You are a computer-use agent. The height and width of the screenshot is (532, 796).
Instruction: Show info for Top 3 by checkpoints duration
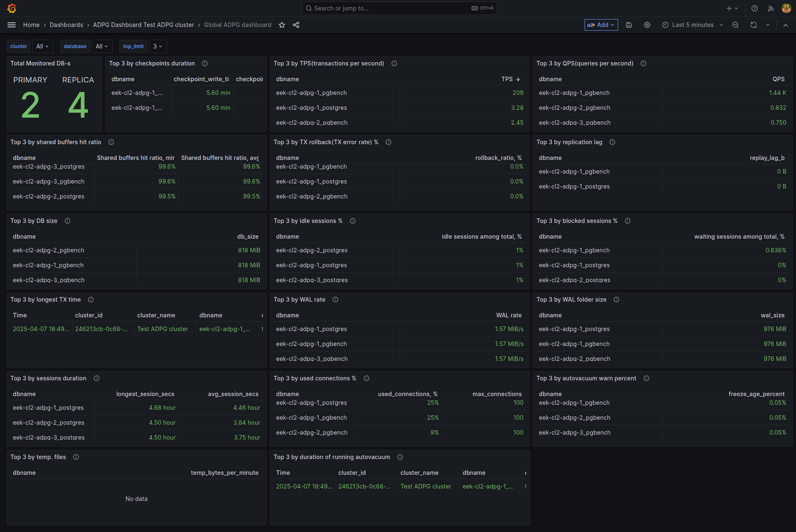click(205, 63)
